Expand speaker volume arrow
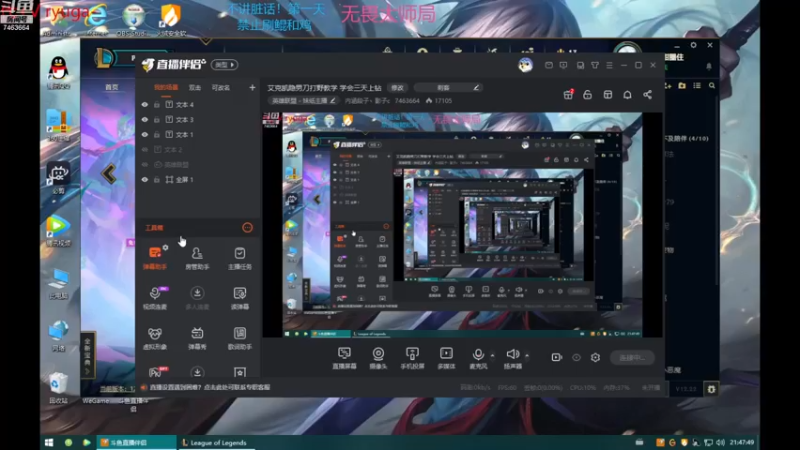The image size is (800, 450). click(x=527, y=355)
